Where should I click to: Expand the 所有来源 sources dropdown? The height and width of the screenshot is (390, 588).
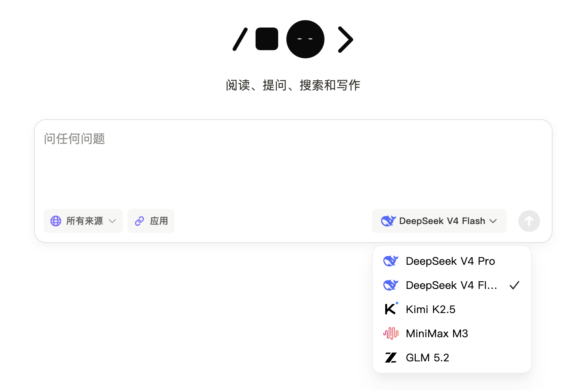click(x=83, y=221)
